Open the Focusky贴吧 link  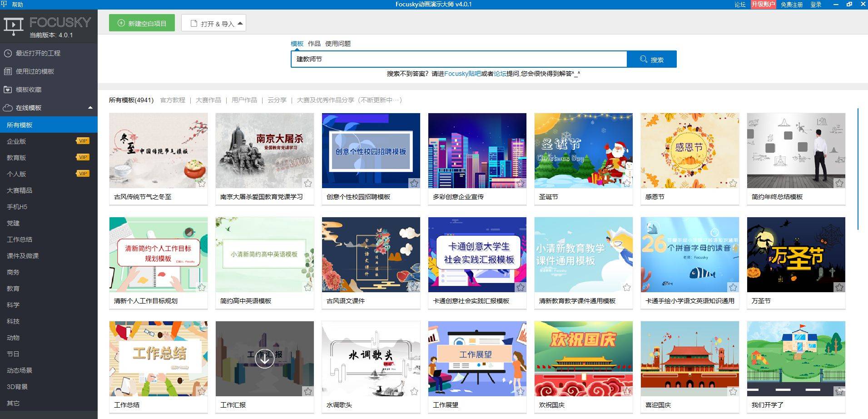point(462,74)
